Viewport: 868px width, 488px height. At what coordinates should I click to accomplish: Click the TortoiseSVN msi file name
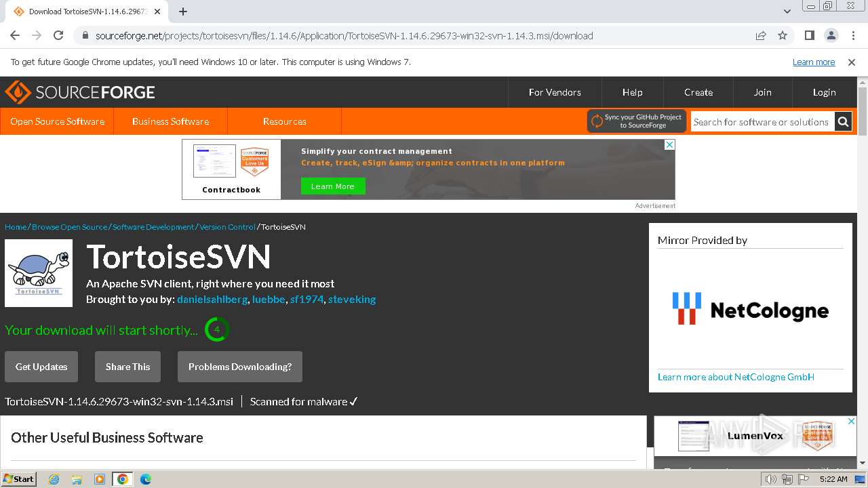click(x=119, y=401)
